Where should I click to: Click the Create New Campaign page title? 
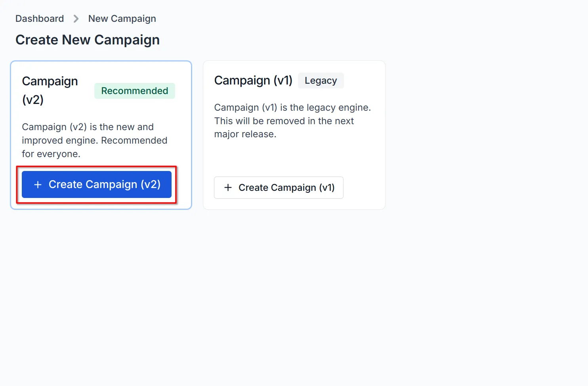tap(87, 40)
